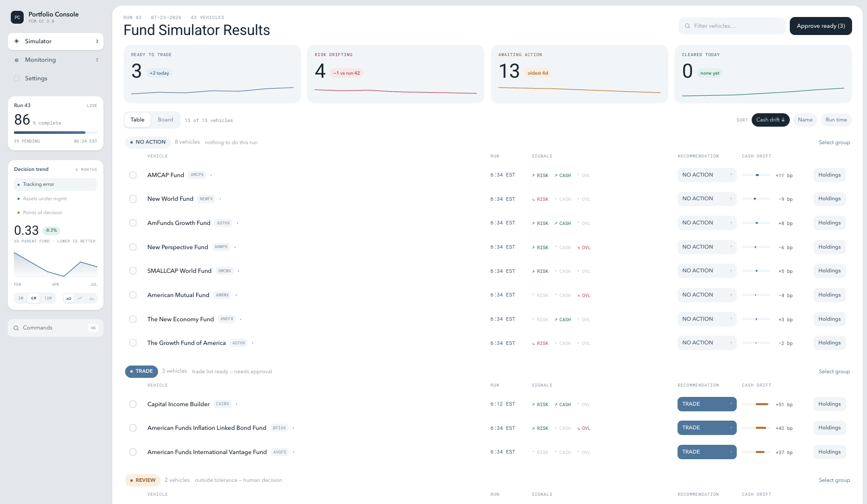Switch trend chart to bar style
The image size is (867, 504).
[91, 299]
